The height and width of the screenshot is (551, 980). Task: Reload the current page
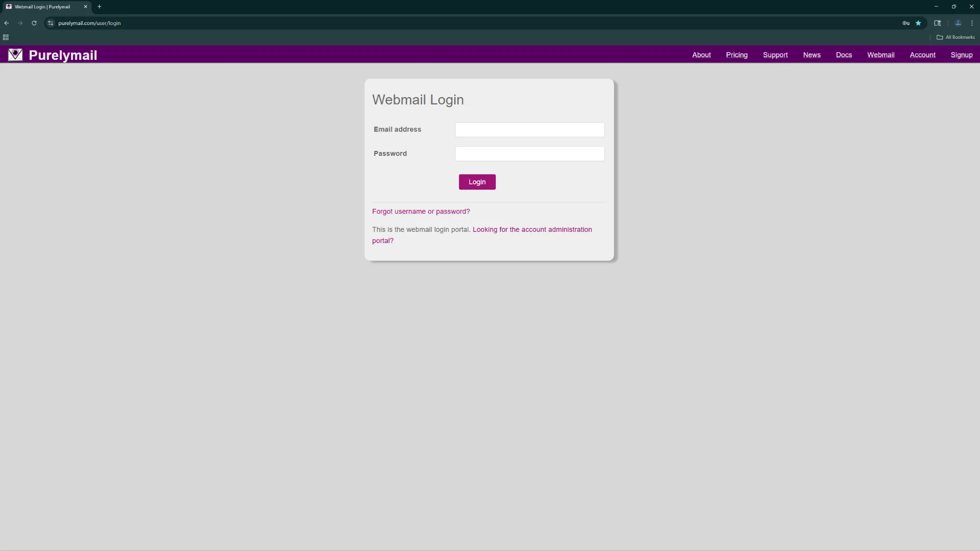pos(34,23)
